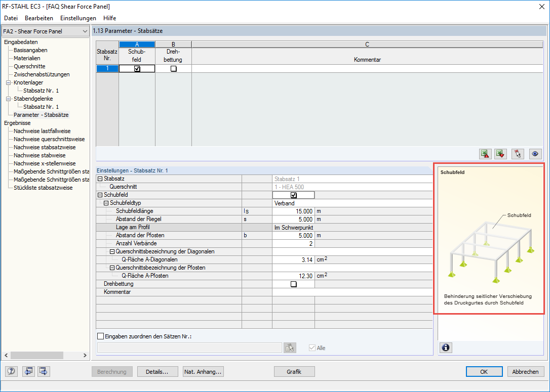Click Abbrechen to cancel
Screen dimensions: 550x392
(x=525, y=372)
